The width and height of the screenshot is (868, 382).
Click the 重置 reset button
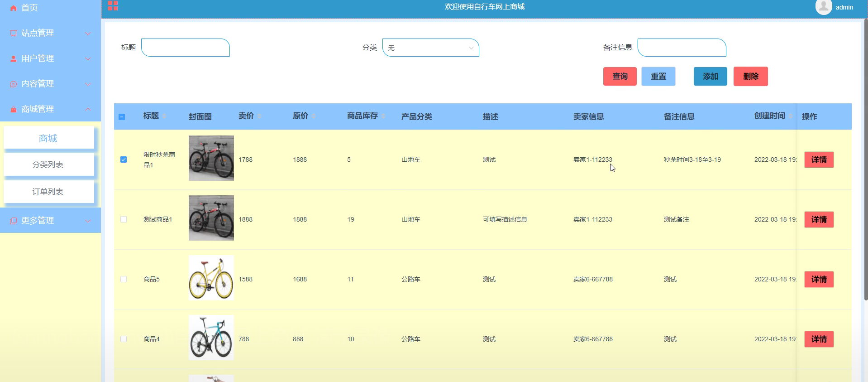(x=658, y=76)
